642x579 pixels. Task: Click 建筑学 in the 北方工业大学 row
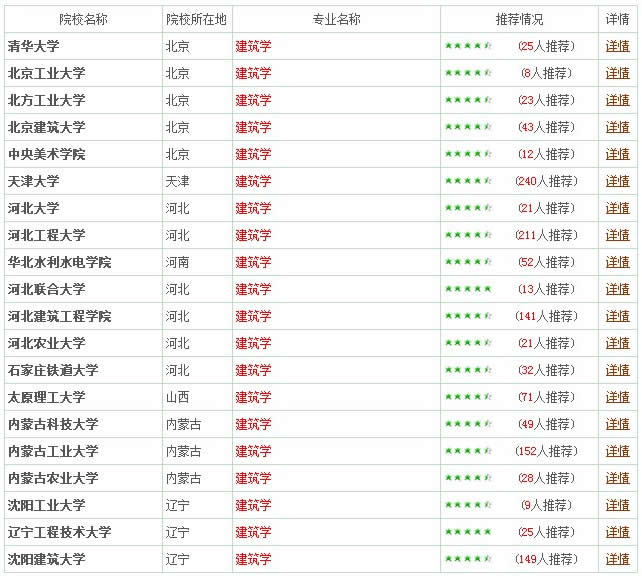tap(253, 100)
